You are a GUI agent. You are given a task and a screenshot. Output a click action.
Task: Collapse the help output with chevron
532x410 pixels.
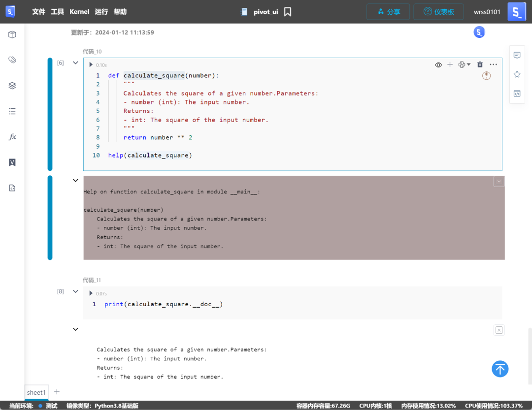[76, 181]
